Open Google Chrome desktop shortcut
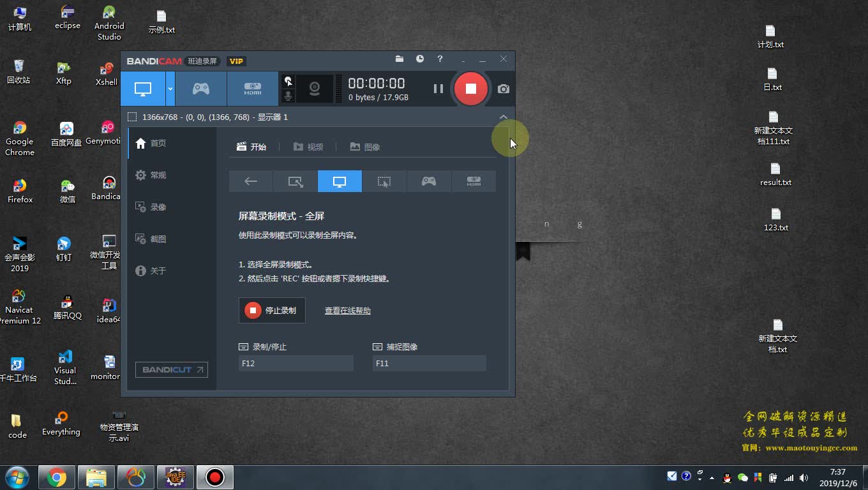Screen dimensions: 868x490 [x=20, y=138]
